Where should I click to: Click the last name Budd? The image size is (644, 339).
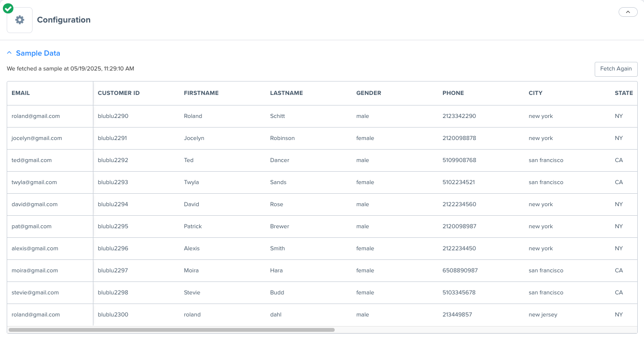277,292
